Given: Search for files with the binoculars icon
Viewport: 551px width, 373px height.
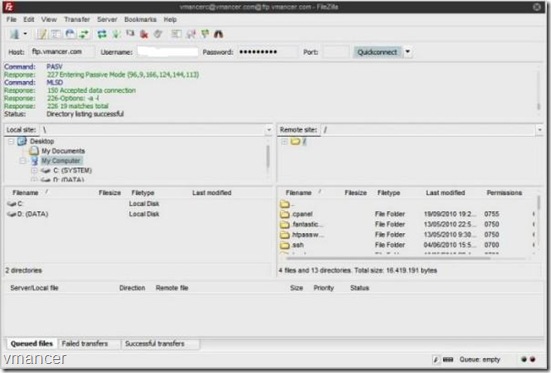Looking at the screenshot, I should point(219,34).
